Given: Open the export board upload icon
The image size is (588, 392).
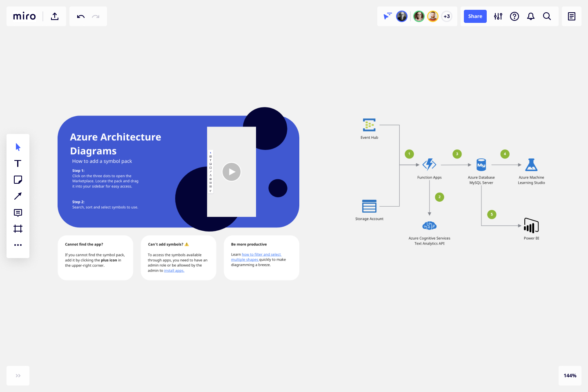Looking at the screenshot, I should point(55,16).
